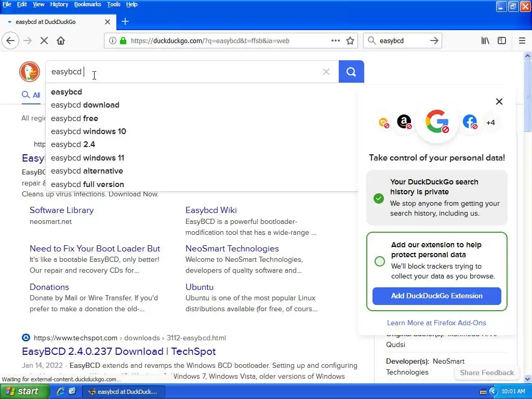Toggle the sidebar view icon
532x399 pixels.
click(x=502, y=41)
